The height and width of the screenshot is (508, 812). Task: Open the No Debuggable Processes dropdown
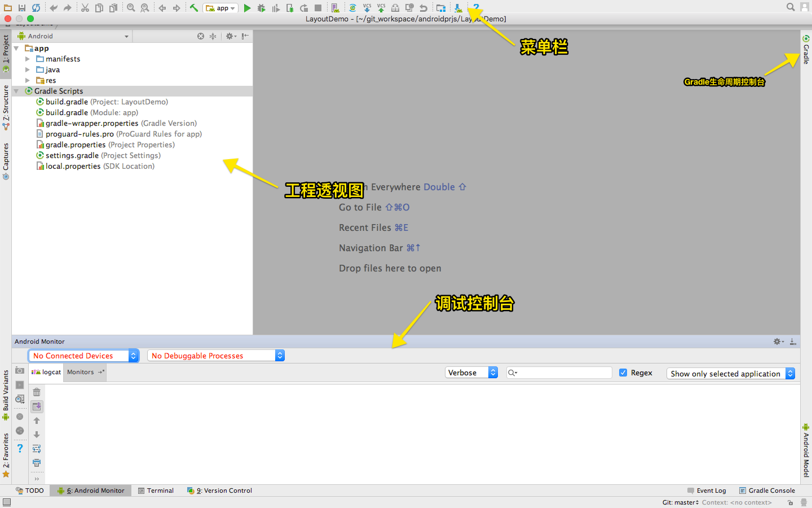tap(216, 356)
